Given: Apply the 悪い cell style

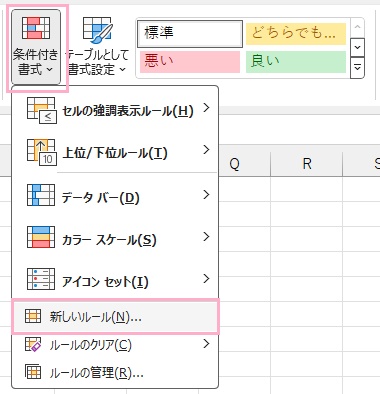Looking at the screenshot, I should [x=190, y=62].
